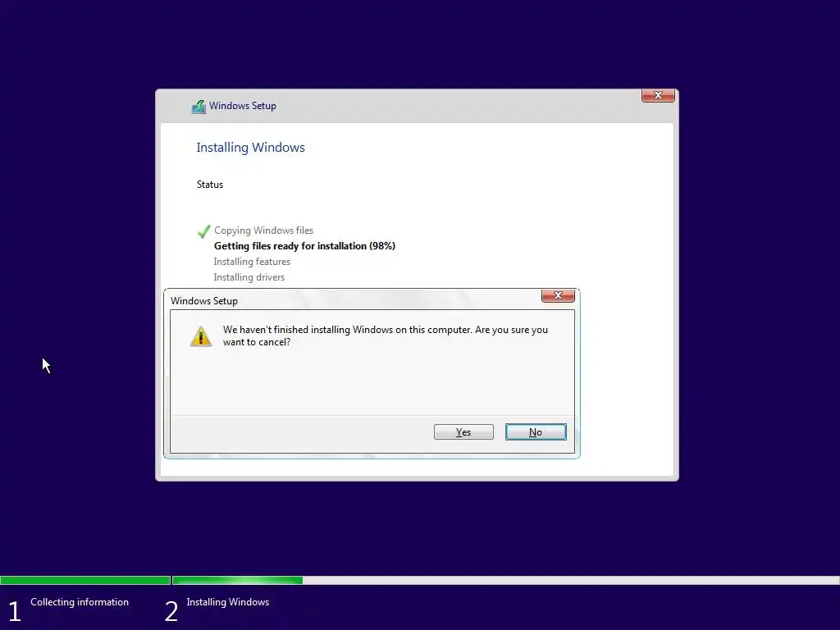The height and width of the screenshot is (630, 840).
Task: Select 'Getting files ready for installation (98%)' text
Action: (x=304, y=246)
